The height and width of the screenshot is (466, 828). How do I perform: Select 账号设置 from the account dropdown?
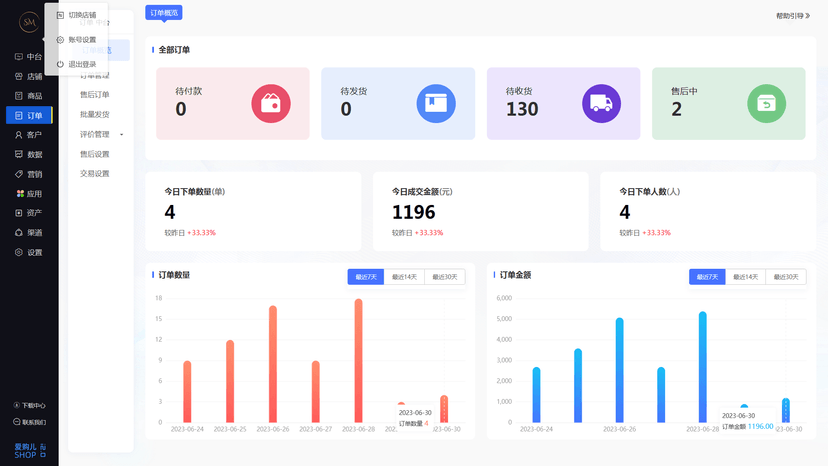click(x=82, y=40)
